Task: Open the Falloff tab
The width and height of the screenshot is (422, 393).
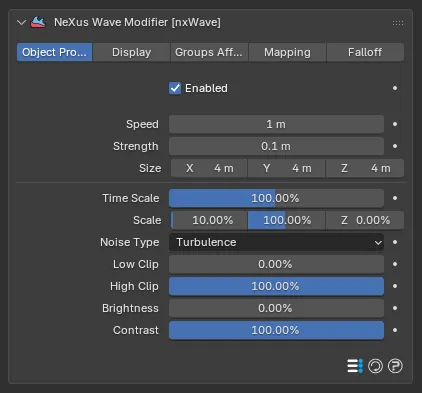Action: coord(365,52)
